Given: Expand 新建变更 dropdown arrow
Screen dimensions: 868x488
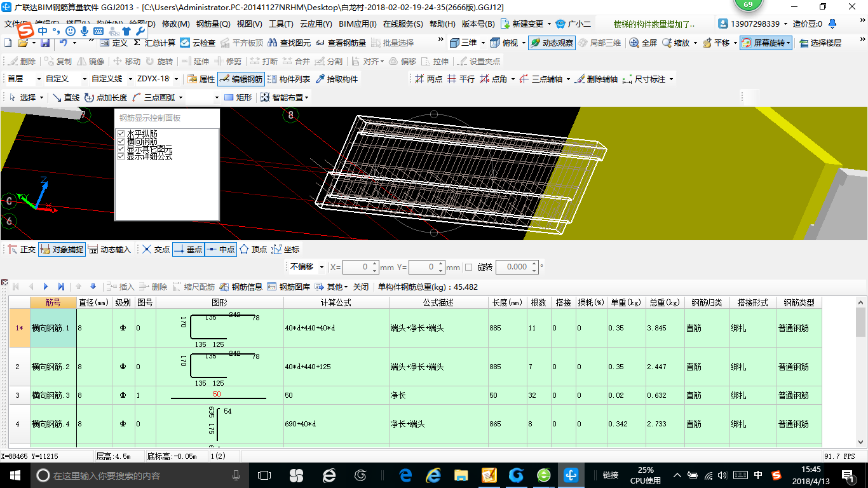Looking at the screenshot, I should click(549, 24).
